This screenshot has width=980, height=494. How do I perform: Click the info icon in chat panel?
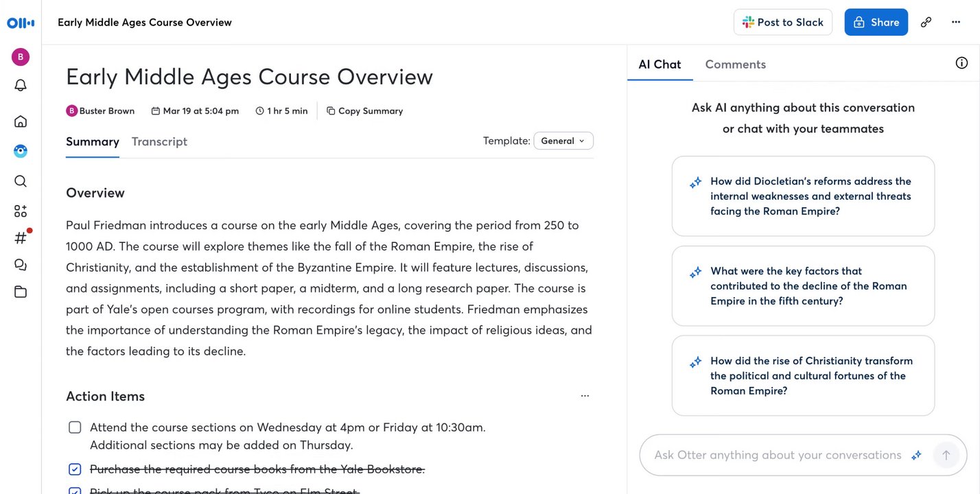point(961,63)
